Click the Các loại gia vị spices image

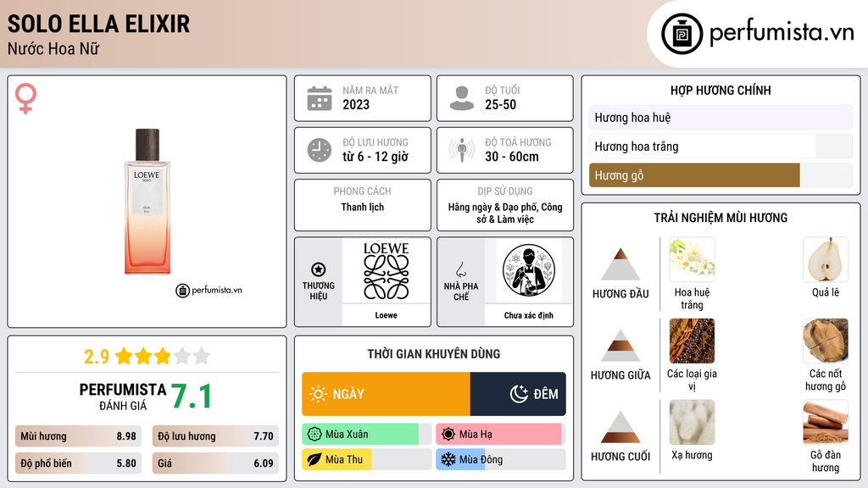(x=692, y=341)
